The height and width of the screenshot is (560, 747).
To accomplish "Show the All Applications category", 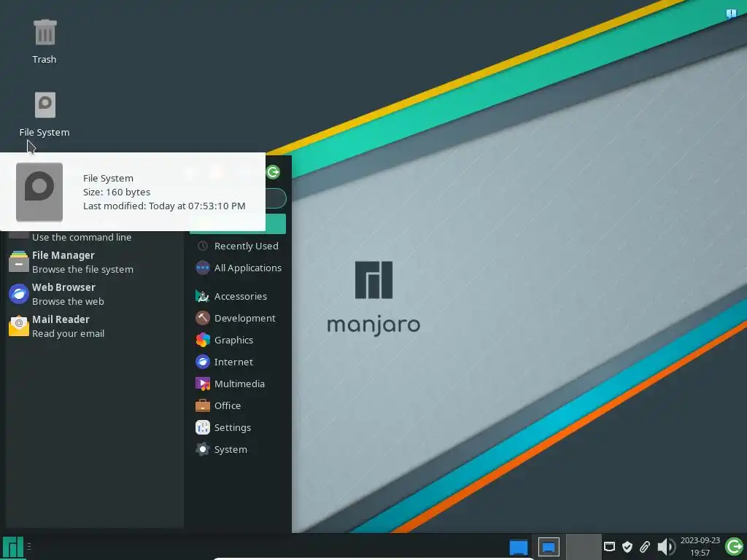I will (x=239, y=268).
